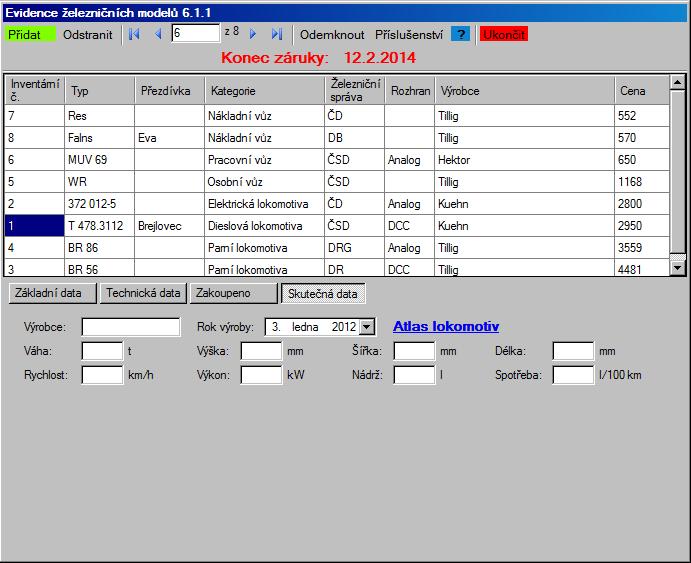Screen dimensions: 691x563
Task: Go to previous record arrow
Action: pyautogui.click(x=158, y=34)
